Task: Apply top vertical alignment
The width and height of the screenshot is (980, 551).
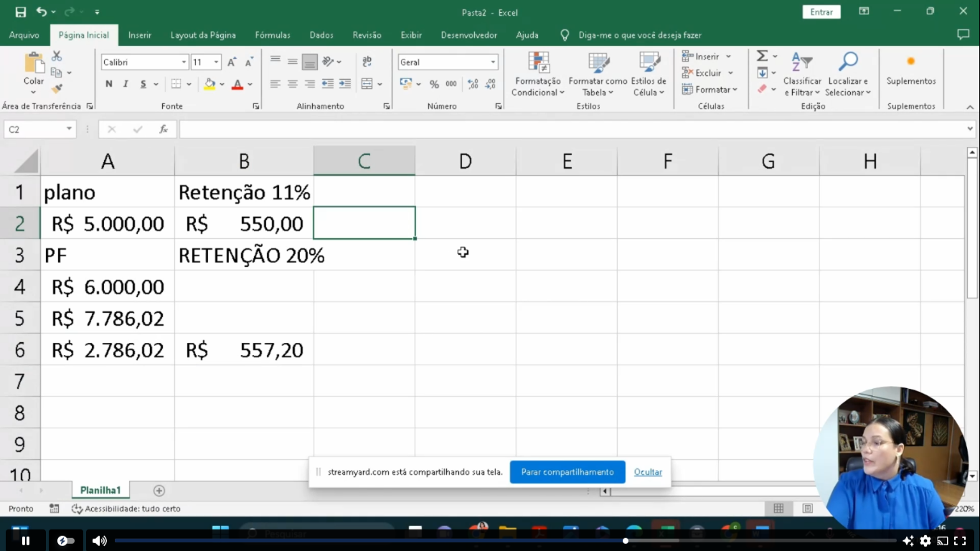Action: (275, 62)
